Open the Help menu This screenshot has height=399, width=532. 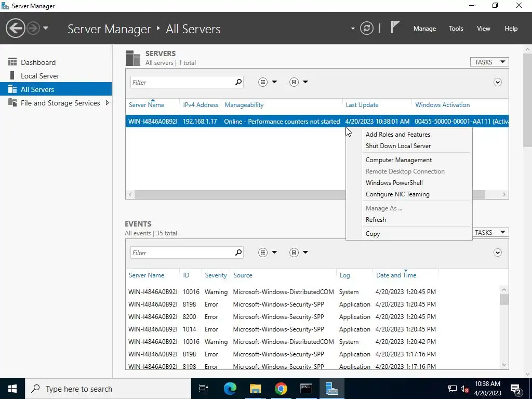(511, 29)
